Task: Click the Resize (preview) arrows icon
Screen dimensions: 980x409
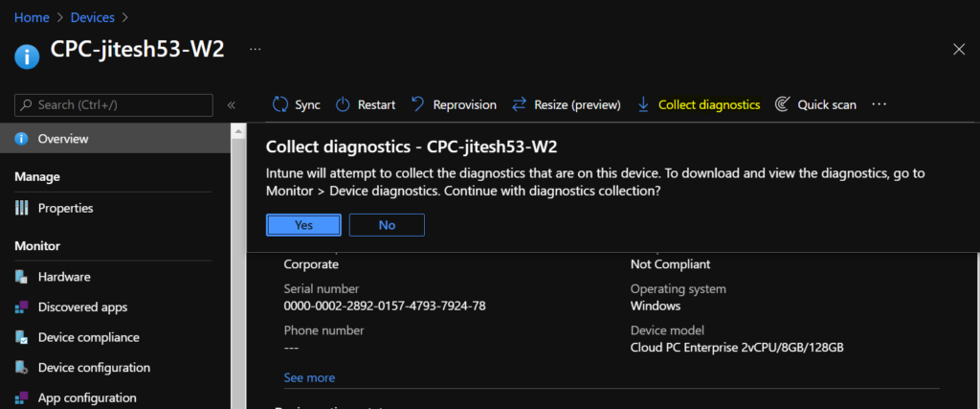Action: [x=519, y=104]
